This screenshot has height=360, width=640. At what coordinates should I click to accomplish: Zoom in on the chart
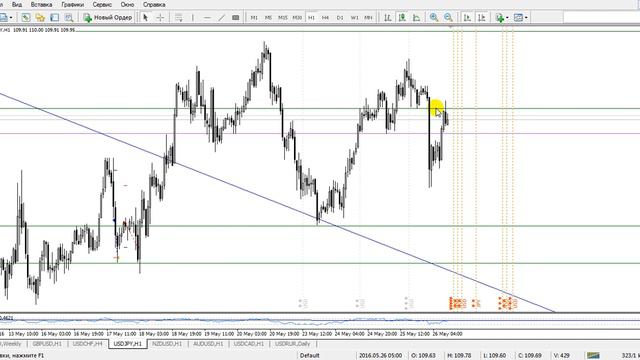coord(433,18)
